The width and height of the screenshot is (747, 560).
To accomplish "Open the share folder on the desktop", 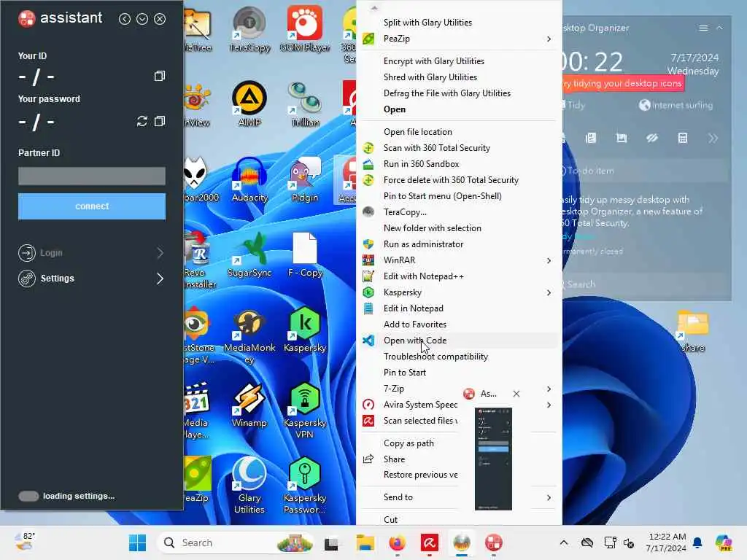I will coord(693,331).
